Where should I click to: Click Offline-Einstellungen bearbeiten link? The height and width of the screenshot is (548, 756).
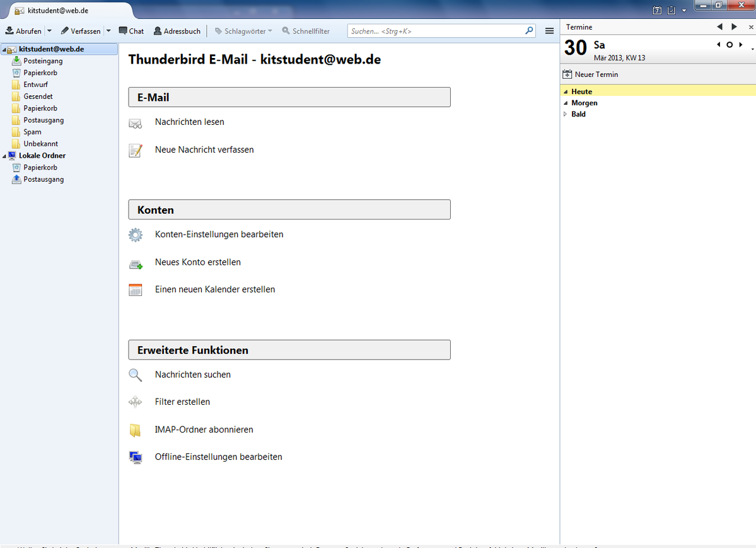click(218, 457)
